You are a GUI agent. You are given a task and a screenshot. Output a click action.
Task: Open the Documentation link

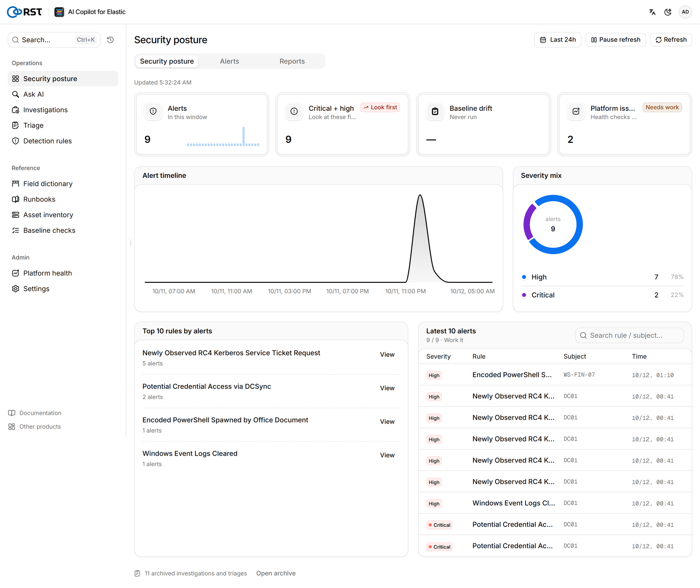click(x=35, y=413)
